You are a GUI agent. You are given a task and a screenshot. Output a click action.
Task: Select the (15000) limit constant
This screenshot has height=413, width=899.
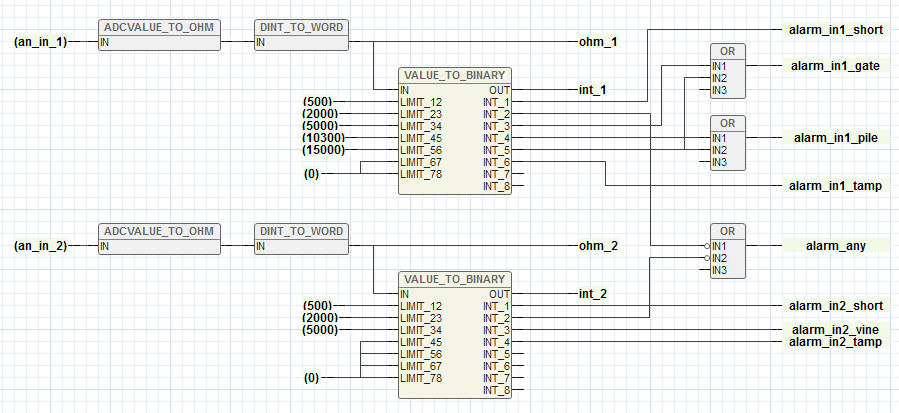pyautogui.click(x=322, y=150)
